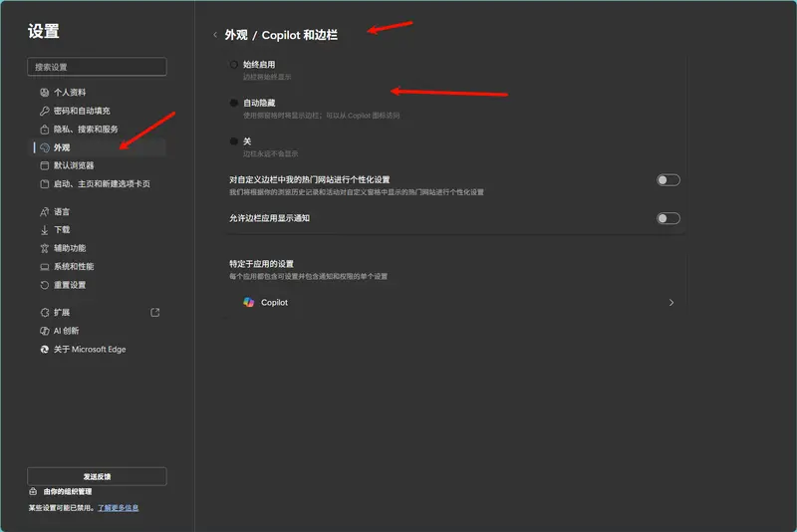Select the 关 radio option
The width and height of the screenshot is (797, 532).
[x=234, y=141]
